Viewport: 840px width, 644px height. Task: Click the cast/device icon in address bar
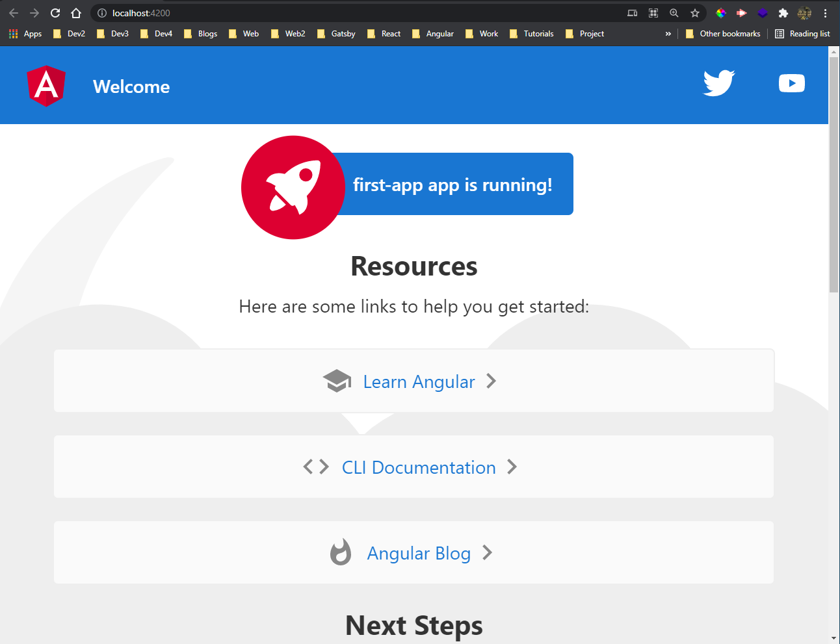tap(633, 13)
